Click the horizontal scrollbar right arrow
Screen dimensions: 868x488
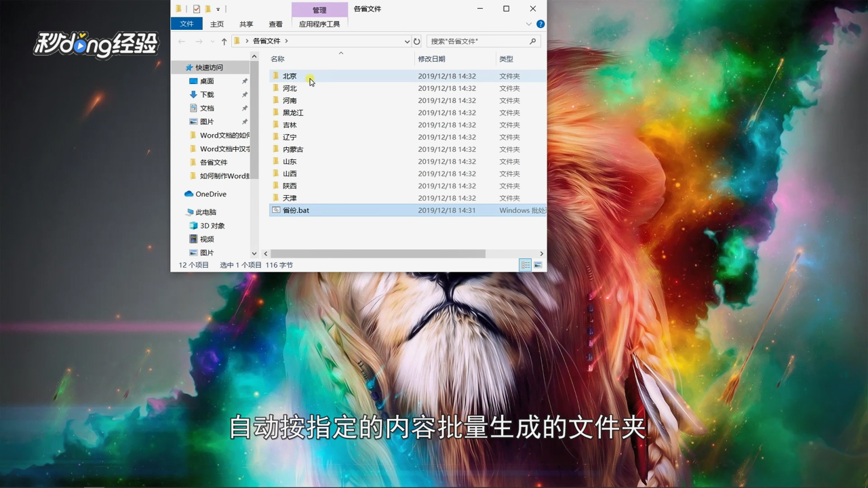(x=541, y=253)
